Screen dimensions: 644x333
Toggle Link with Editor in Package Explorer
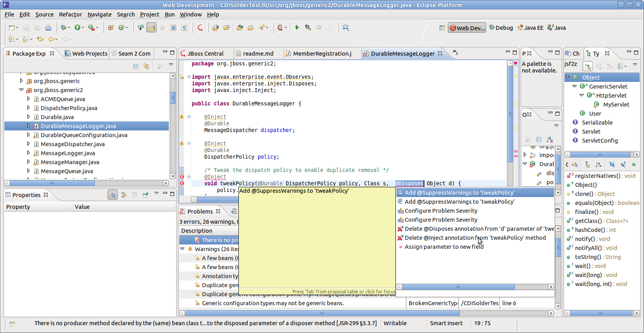[146, 66]
